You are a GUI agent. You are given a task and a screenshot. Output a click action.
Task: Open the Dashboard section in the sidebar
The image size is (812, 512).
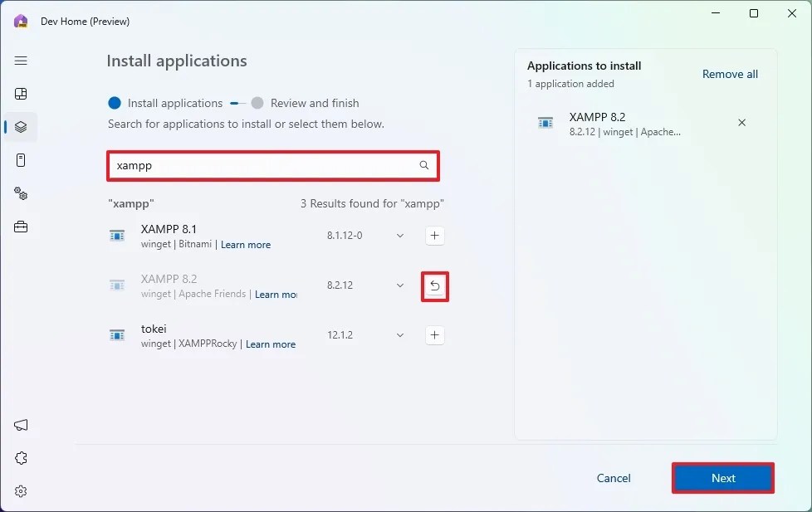(21, 94)
